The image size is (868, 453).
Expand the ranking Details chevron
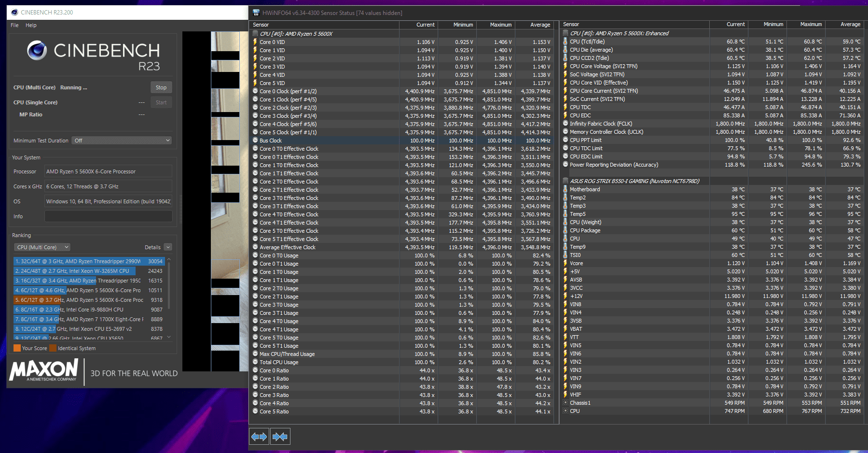168,247
